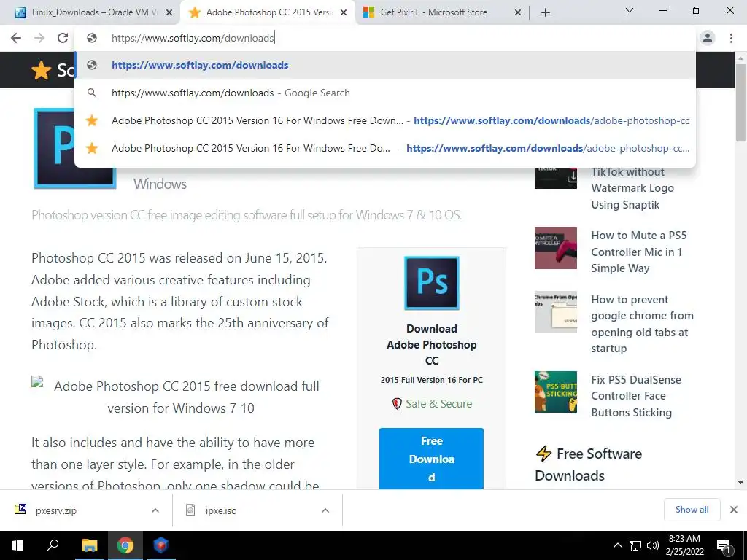Click the volume speaker tray icon
Screen dimensions: 747x560
653,545
